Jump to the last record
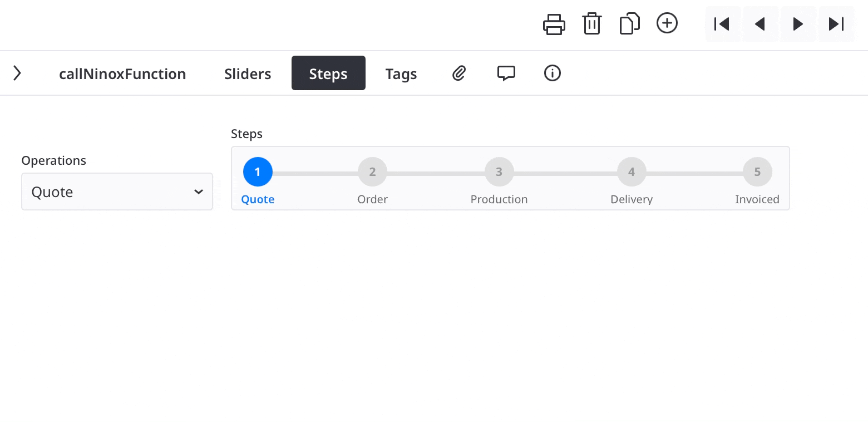 click(836, 24)
